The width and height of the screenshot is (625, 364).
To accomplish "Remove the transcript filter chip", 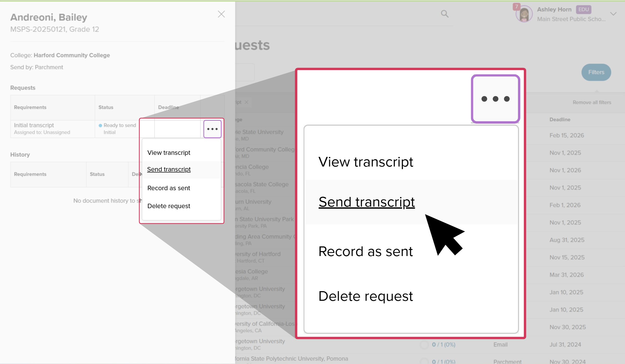I will pyautogui.click(x=246, y=102).
